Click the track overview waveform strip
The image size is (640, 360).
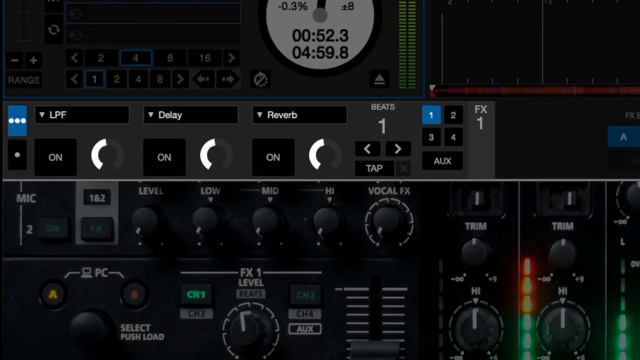pyautogui.click(x=535, y=91)
